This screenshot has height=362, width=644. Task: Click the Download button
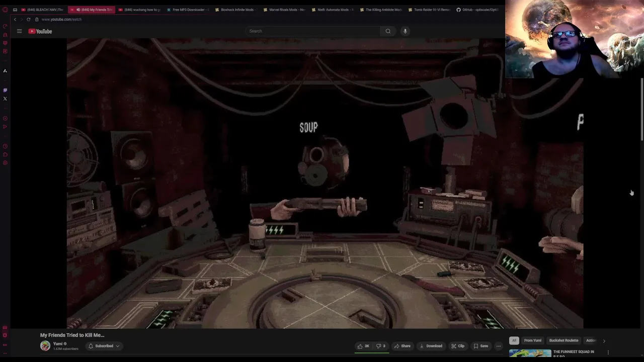click(431, 346)
